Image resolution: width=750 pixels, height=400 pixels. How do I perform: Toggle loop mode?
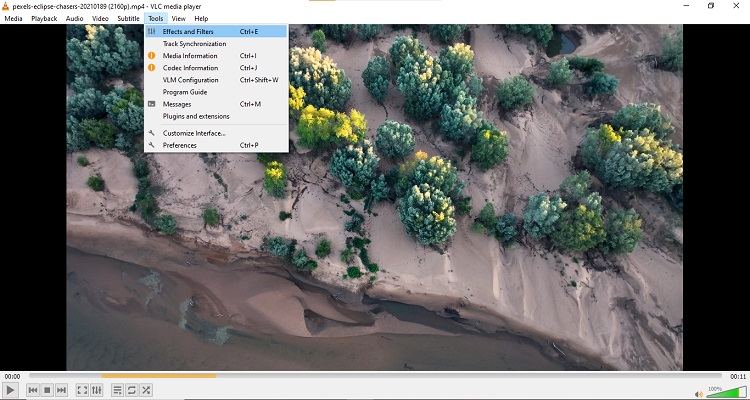[132, 390]
